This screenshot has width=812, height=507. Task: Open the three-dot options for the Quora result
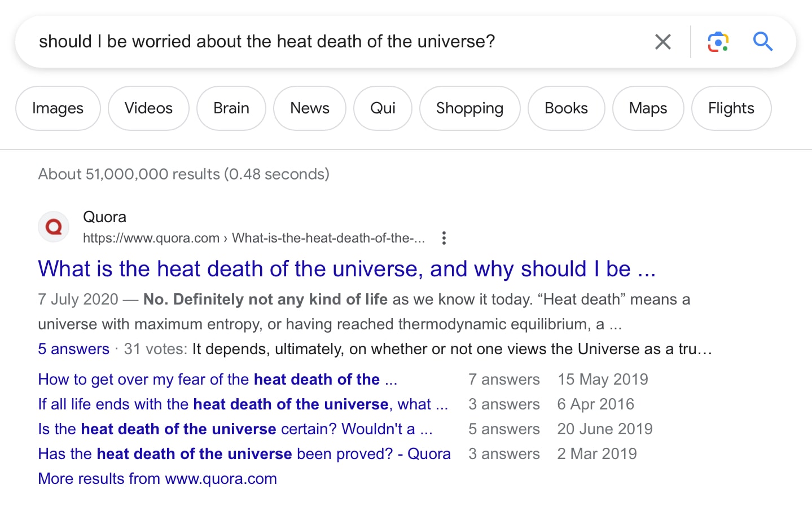tap(444, 238)
